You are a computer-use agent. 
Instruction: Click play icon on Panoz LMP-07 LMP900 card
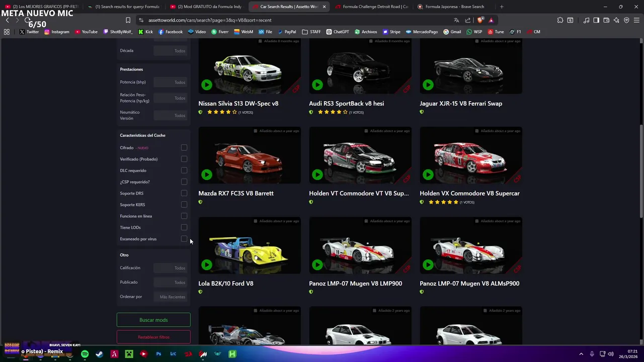coord(317,265)
